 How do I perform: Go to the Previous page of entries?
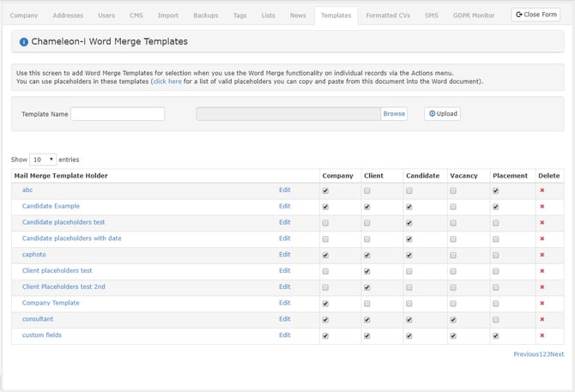(526, 354)
